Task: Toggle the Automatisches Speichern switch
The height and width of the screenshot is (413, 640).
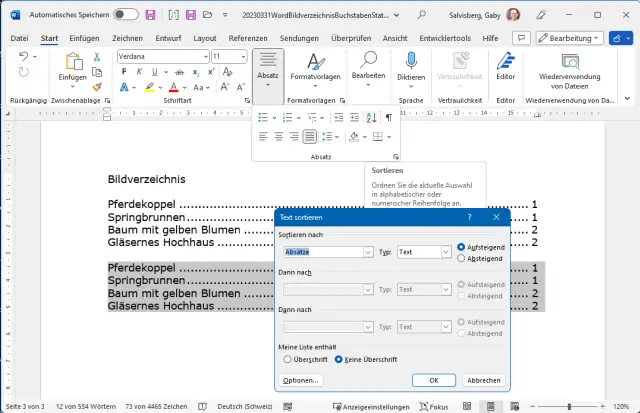Action: [126, 15]
